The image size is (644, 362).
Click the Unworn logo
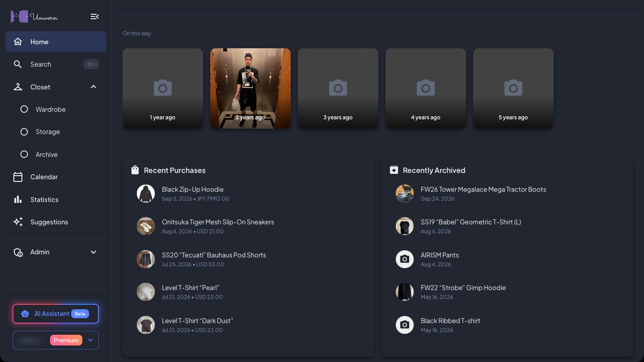34,17
